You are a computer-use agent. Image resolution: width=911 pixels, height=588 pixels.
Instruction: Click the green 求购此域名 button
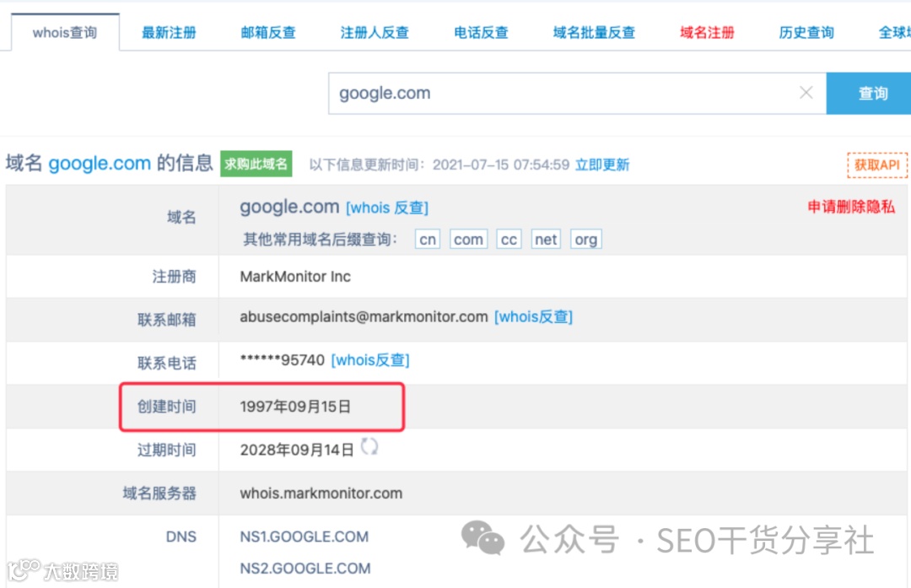tap(256, 164)
